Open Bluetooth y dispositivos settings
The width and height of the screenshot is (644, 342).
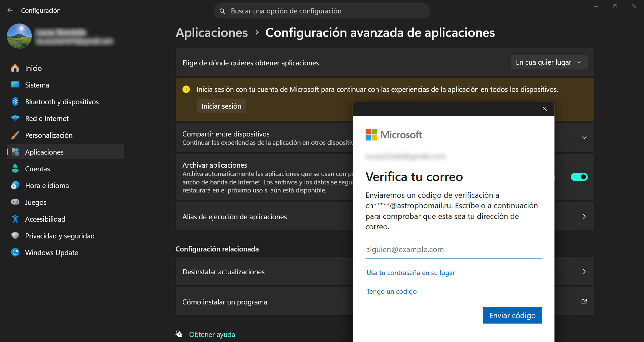[65, 102]
